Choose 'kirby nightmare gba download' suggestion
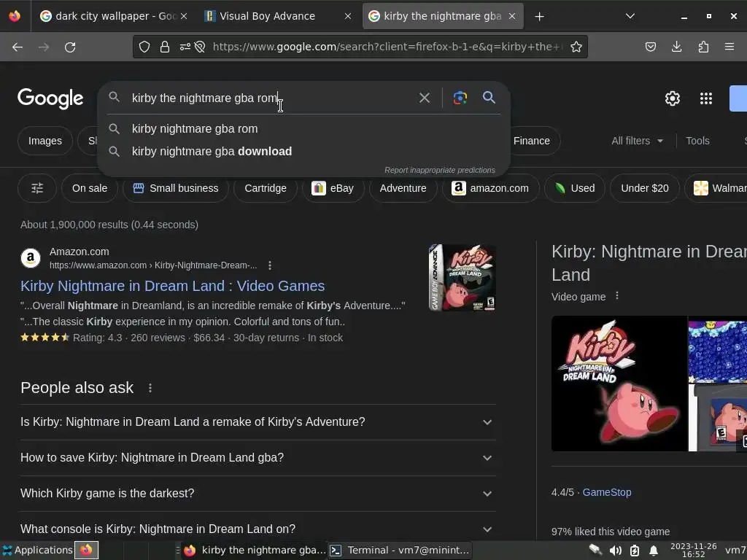Image resolution: width=747 pixels, height=560 pixels. [304, 152]
